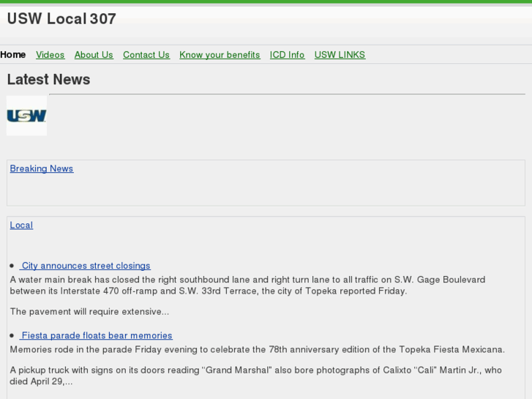
Task: Open the Local news section link
Action: click(x=21, y=225)
